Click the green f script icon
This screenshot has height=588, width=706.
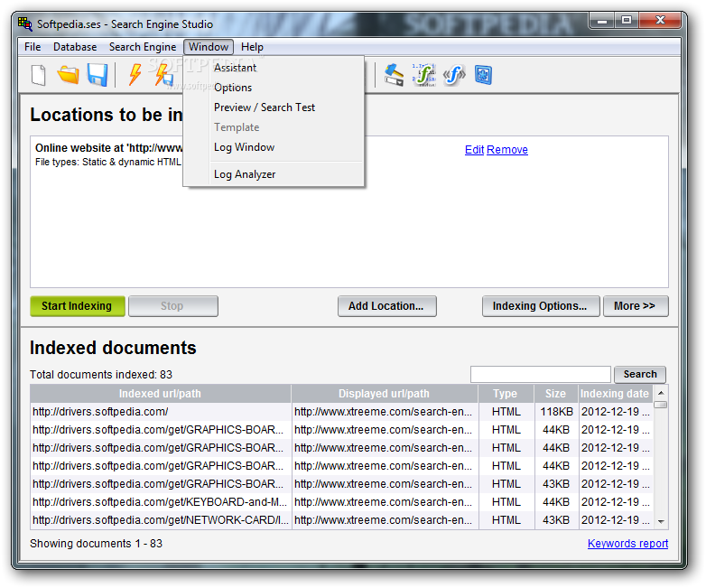[423, 75]
